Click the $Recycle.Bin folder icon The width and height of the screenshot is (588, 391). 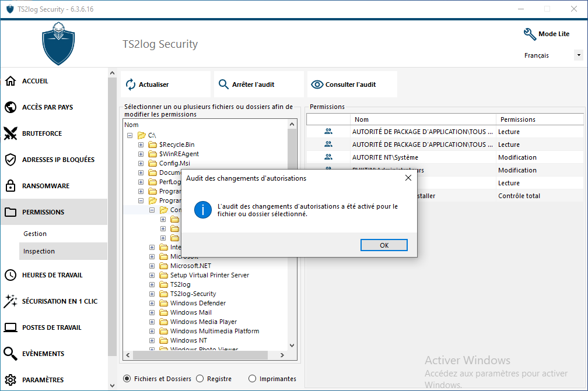tap(152, 145)
